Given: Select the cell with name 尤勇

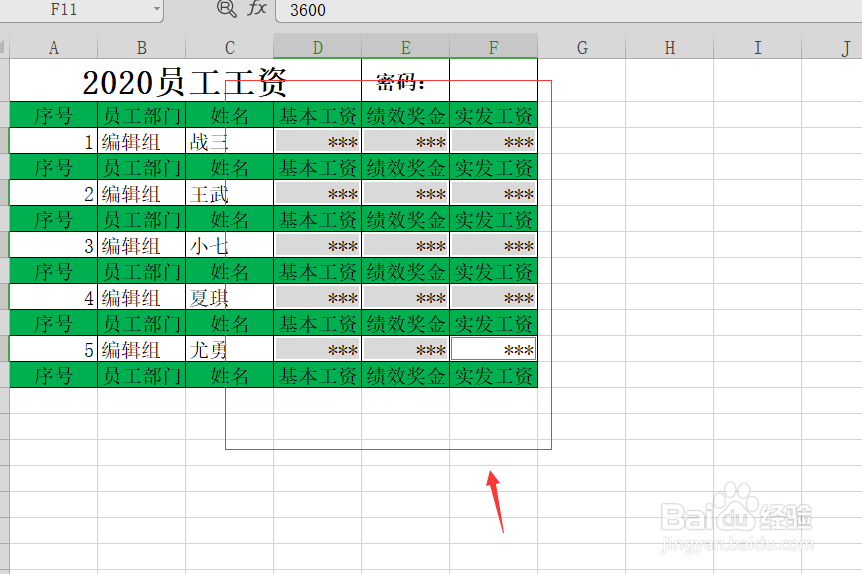Looking at the screenshot, I should point(230,349).
